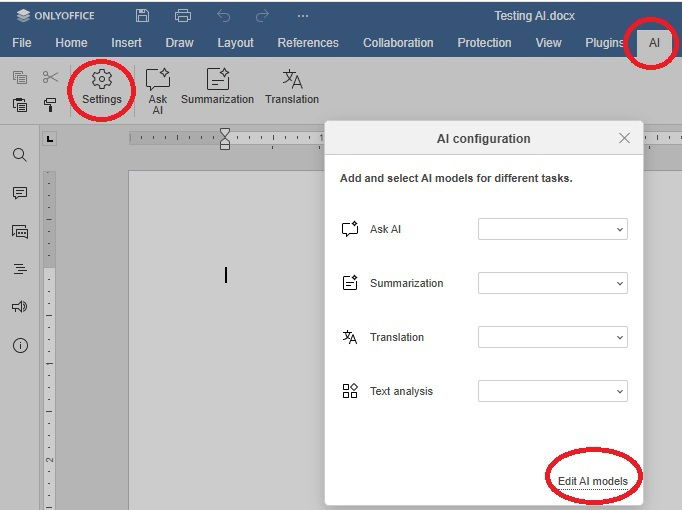Click the AI configuration dialog title
The width and height of the screenshot is (682, 510).
(483, 139)
